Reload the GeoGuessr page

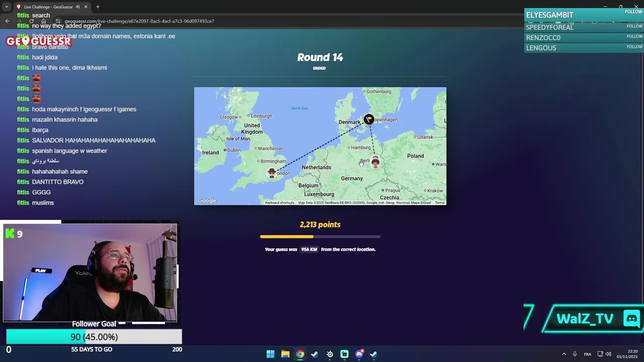click(x=31, y=21)
